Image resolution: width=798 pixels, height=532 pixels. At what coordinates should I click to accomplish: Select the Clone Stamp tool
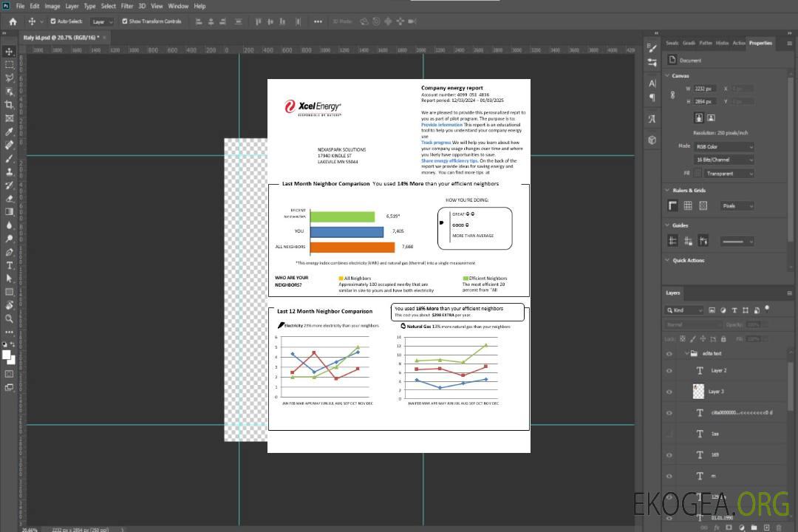coord(9,171)
